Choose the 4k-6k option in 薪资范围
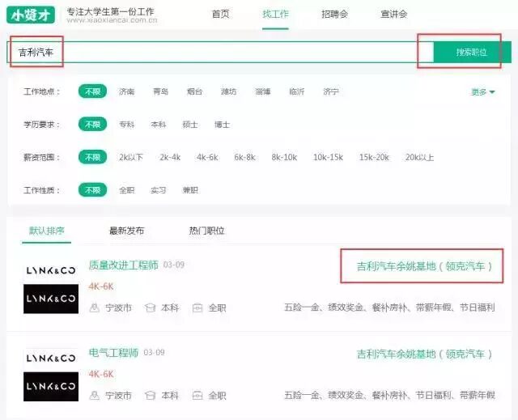 207,157
